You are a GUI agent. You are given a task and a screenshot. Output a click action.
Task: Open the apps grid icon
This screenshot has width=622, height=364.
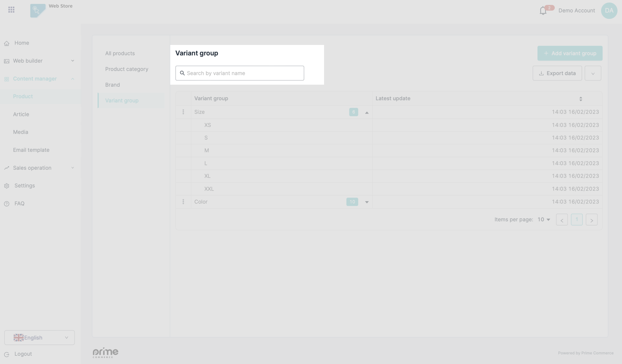pyautogui.click(x=11, y=10)
